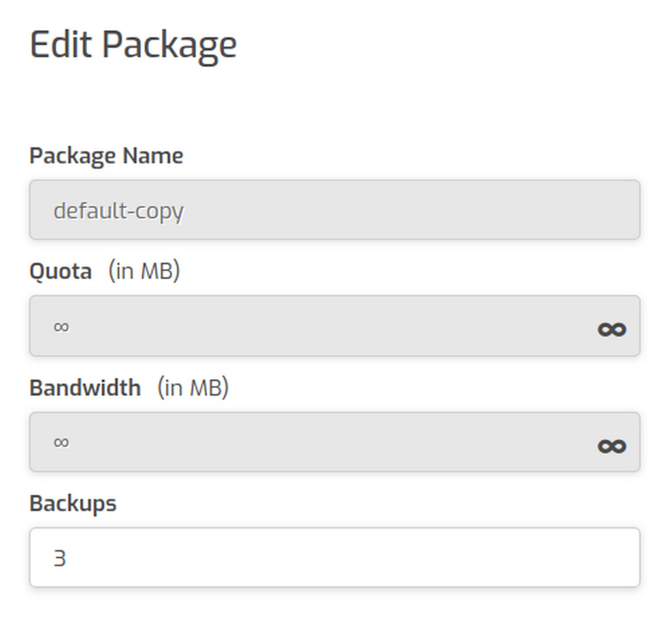Click the (in MB) hint beside Bandwidth
Viewport: 672px width, 623px height.
(193, 387)
